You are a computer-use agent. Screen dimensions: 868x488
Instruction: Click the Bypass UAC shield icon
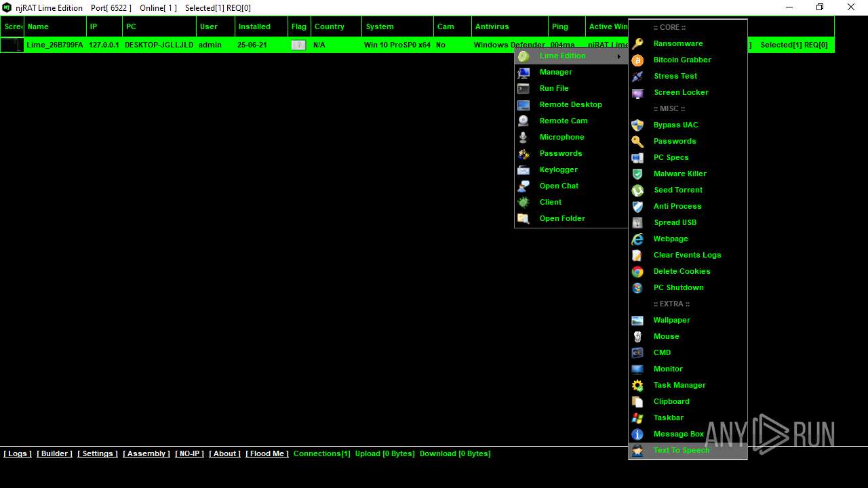coord(637,125)
